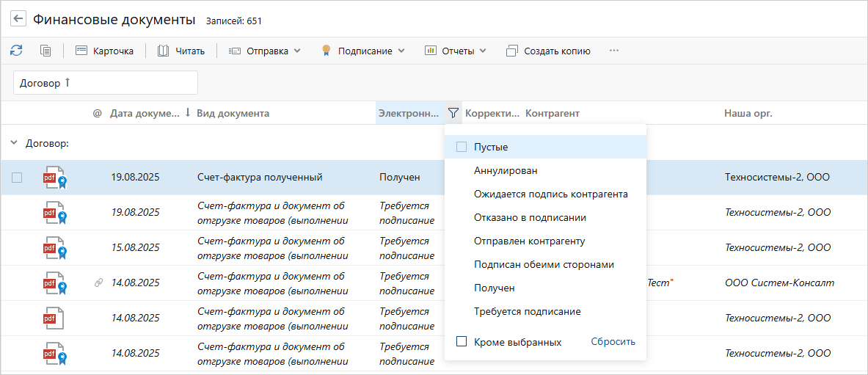Click PDF icon of Счет-фактура полученный row

[x=54, y=178]
